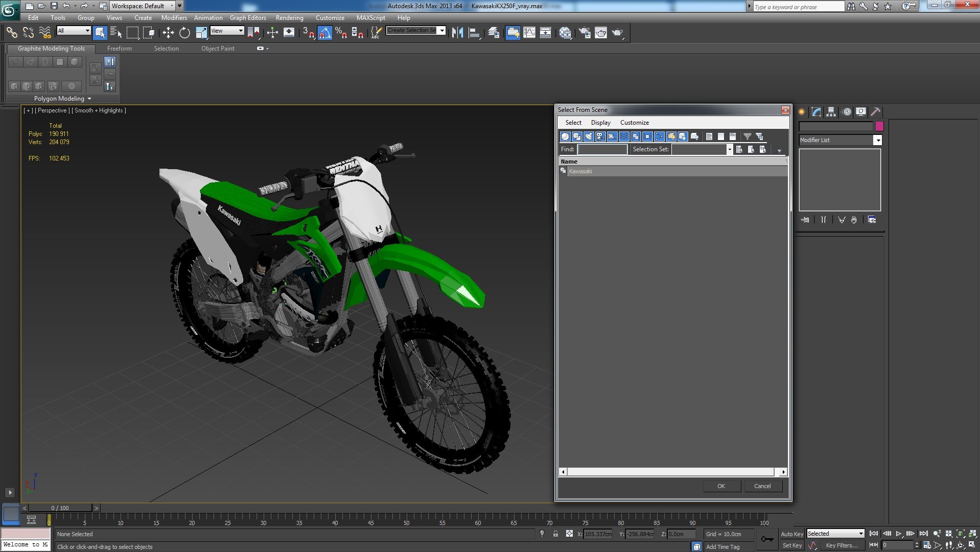980x552 pixels.
Task: Click the Render Production teapot icon
Action: click(618, 33)
